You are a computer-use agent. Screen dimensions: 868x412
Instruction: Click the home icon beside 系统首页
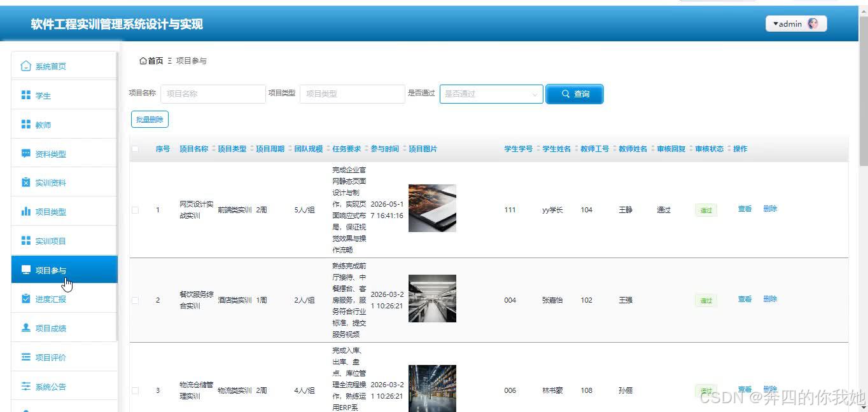[x=26, y=66]
